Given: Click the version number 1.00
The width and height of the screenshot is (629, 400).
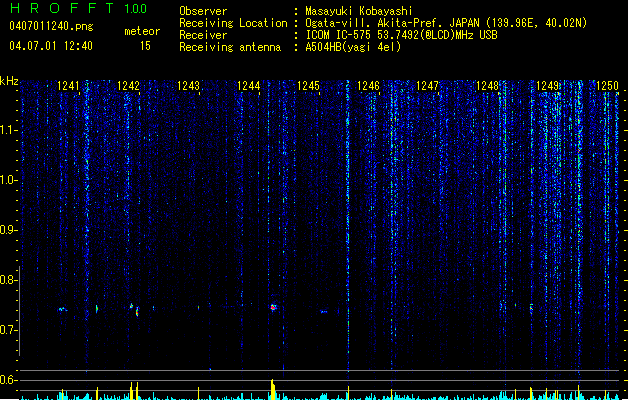Looking at the screenshot, I should 135,9.
